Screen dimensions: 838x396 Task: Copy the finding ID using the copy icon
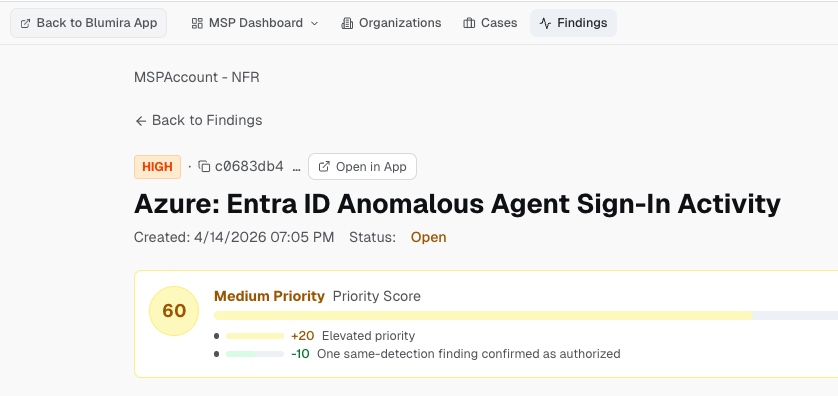[204, 167]
